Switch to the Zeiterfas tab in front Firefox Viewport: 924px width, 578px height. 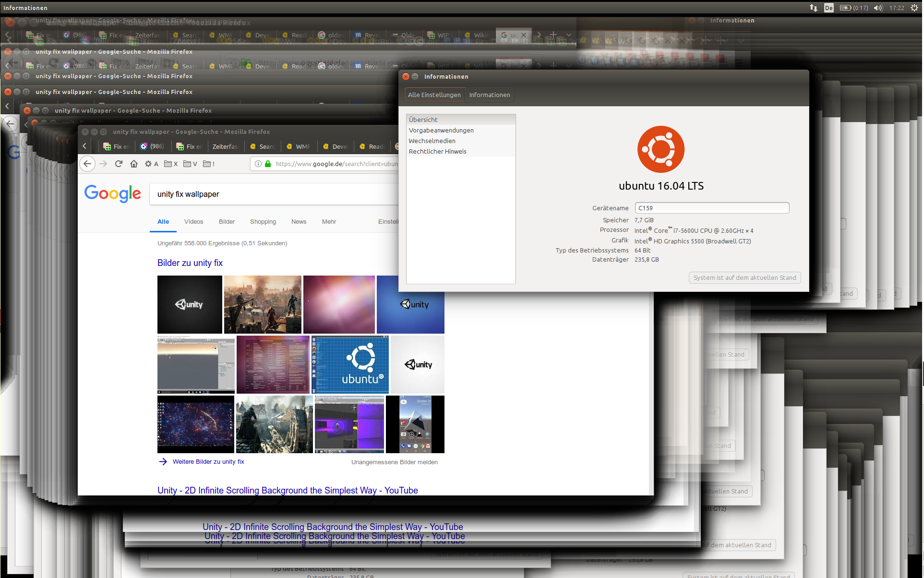(225, 146)
